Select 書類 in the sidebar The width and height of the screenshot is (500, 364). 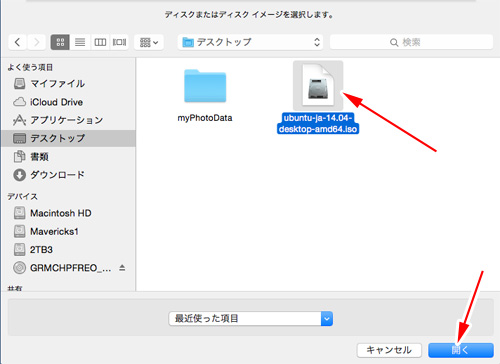(x=68, y=156)
